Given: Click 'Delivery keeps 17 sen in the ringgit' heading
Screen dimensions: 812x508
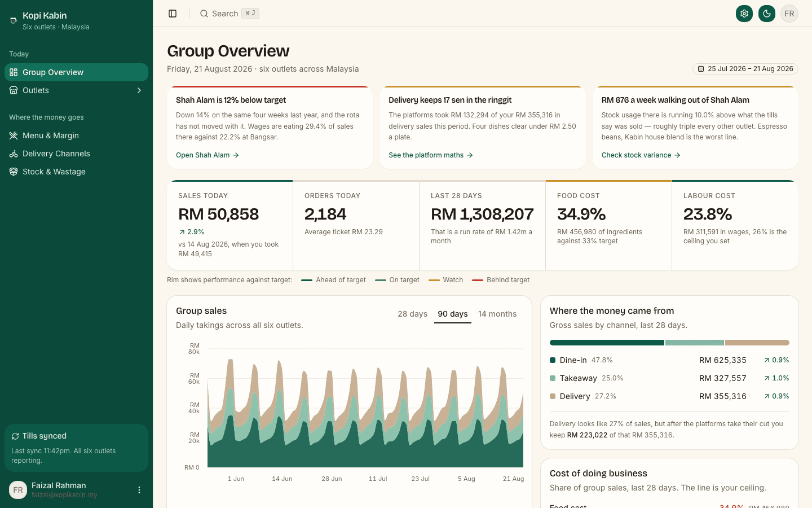Looking at the screenshot, I should (450, 100).
